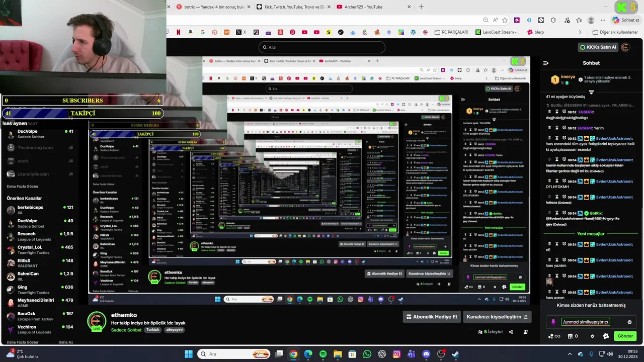644x362 pixels.
Task: Show more bookmarks chevron
Action: coord(580,32)
